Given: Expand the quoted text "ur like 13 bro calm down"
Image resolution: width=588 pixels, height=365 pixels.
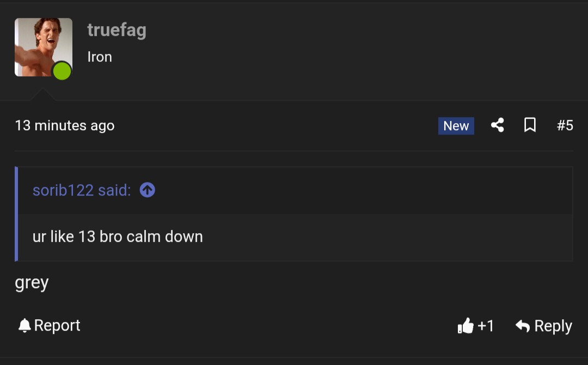Looking at the screenshot, I should pyautogui.click(x=118, y=237).
